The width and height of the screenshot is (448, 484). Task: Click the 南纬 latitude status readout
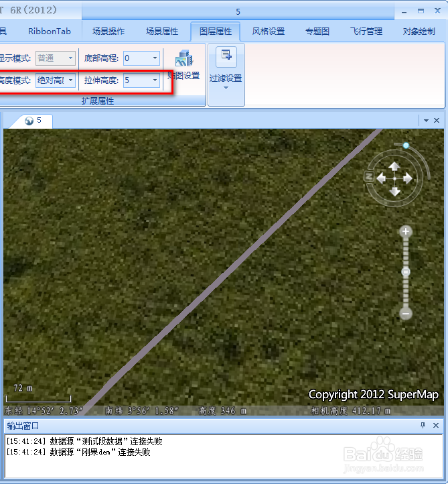(x=142, y=411)
